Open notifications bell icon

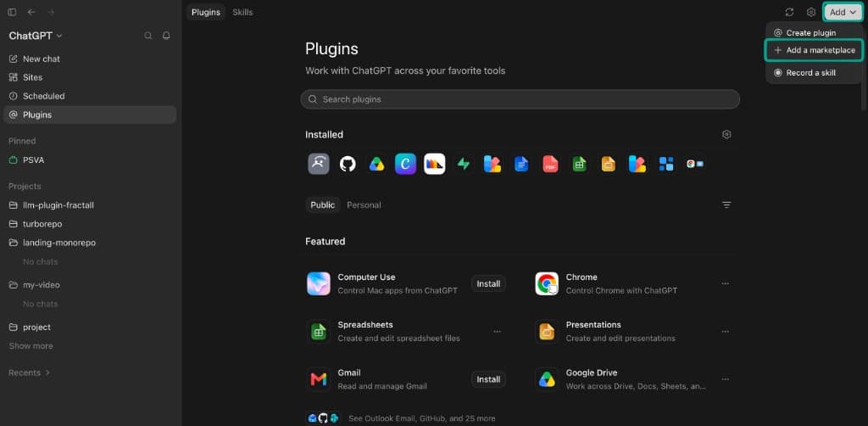click(166, 36)
